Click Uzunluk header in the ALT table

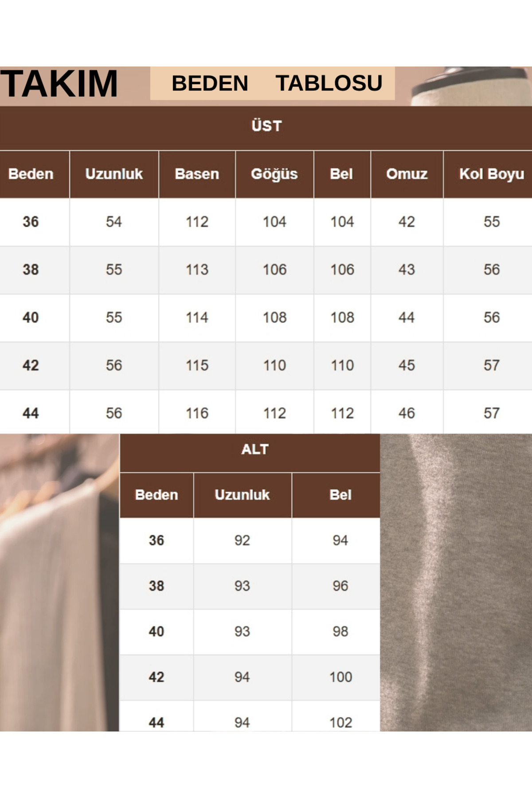(242, 495)
